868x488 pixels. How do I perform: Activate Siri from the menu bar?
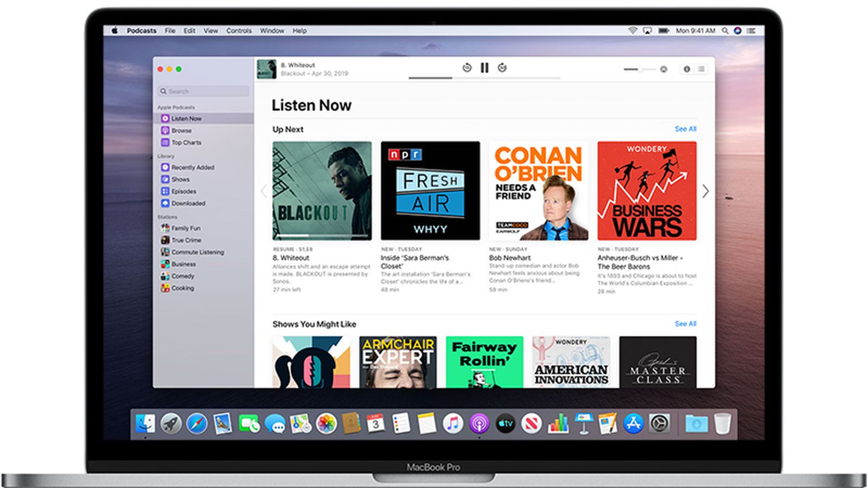coord(737,31)
